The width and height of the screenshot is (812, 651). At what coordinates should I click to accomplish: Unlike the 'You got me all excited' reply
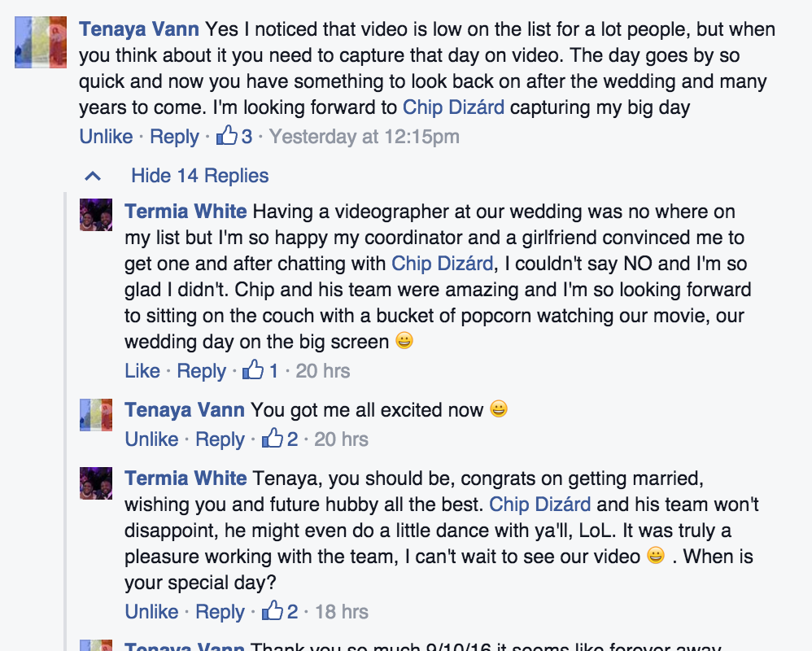point(151,439)
